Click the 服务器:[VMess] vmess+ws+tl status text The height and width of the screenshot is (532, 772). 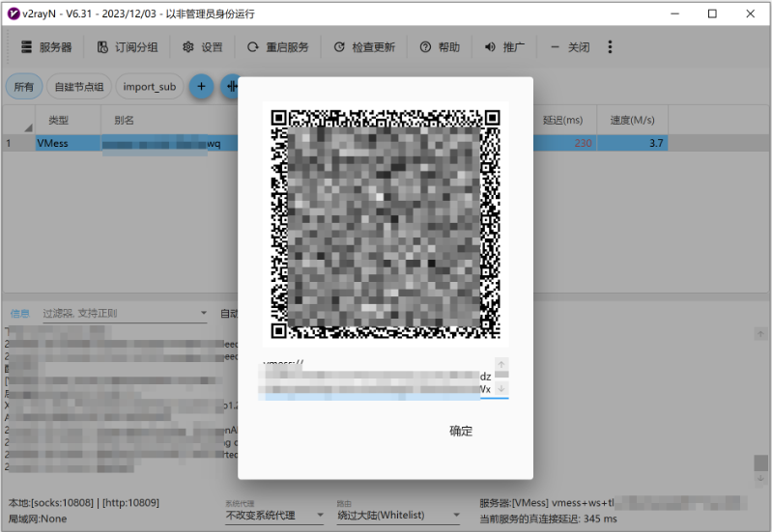[x=547, y=503]
